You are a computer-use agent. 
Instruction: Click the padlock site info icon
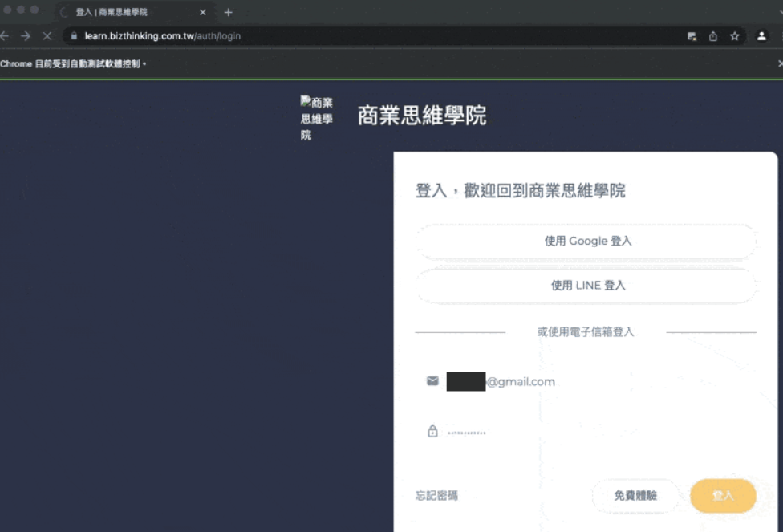tap(74, 36)
